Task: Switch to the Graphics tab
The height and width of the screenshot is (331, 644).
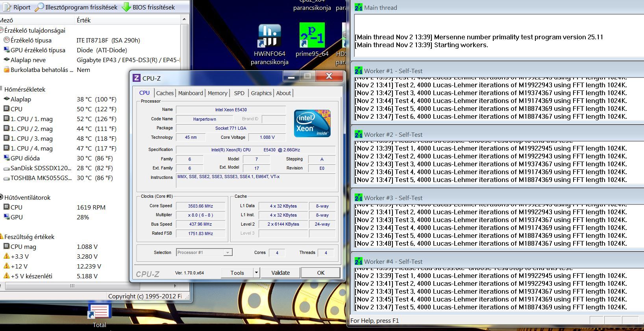Action: point(261,93)
